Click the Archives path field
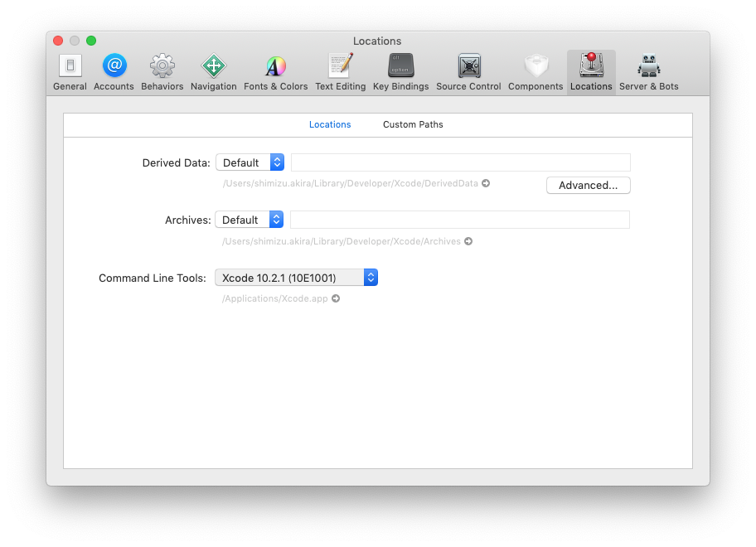The width and height of the screenshot is (756, 547). coord(460,220)
